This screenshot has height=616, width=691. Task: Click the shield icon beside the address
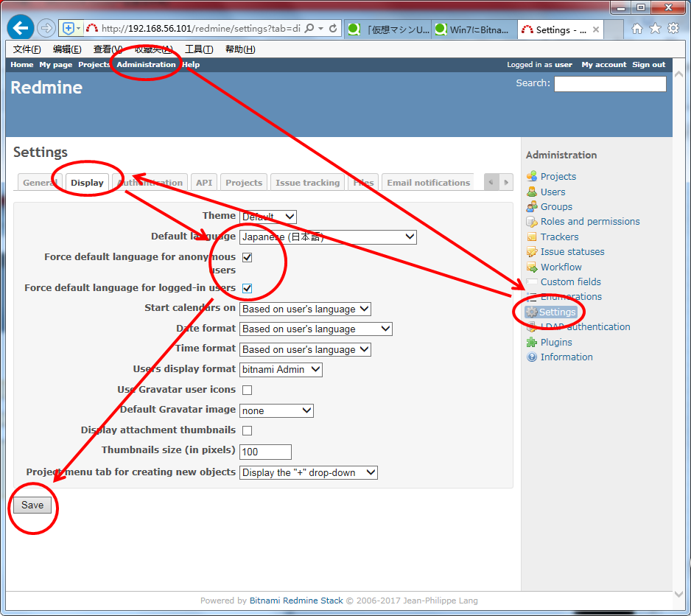click(69, 29)
